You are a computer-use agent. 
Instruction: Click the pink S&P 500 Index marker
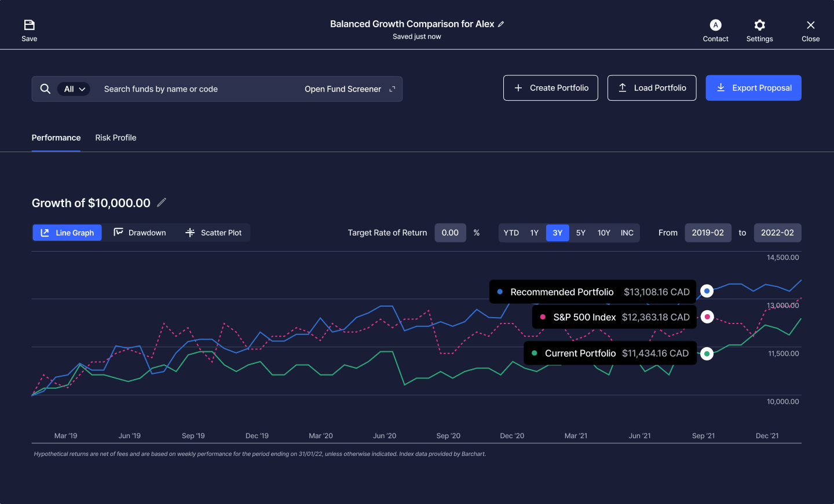click(707, 317)
